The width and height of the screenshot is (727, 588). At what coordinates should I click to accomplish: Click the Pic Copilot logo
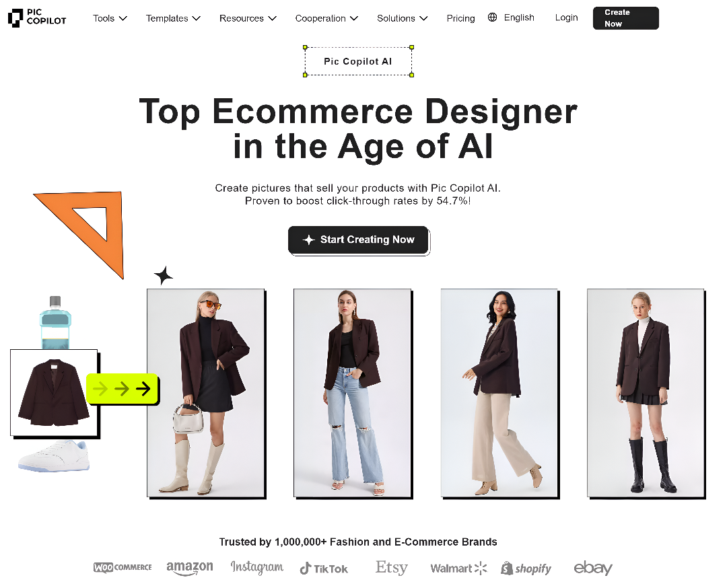[37, 17]
